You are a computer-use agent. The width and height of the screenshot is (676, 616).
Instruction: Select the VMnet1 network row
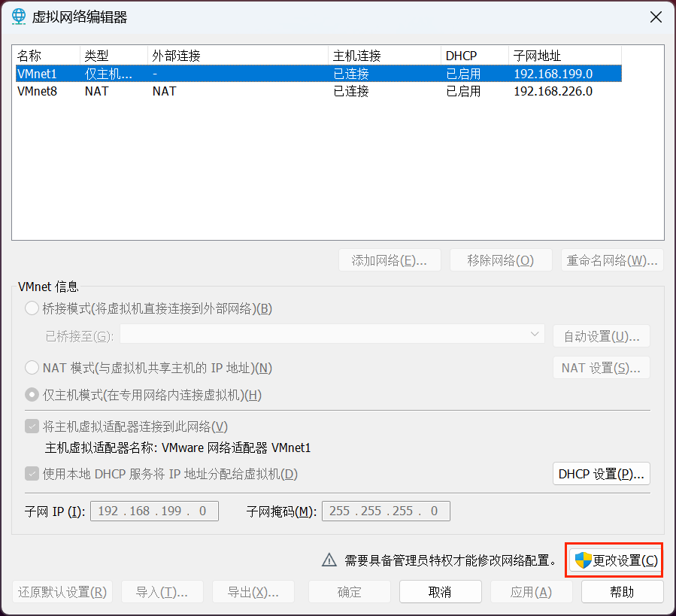(38, 74)
